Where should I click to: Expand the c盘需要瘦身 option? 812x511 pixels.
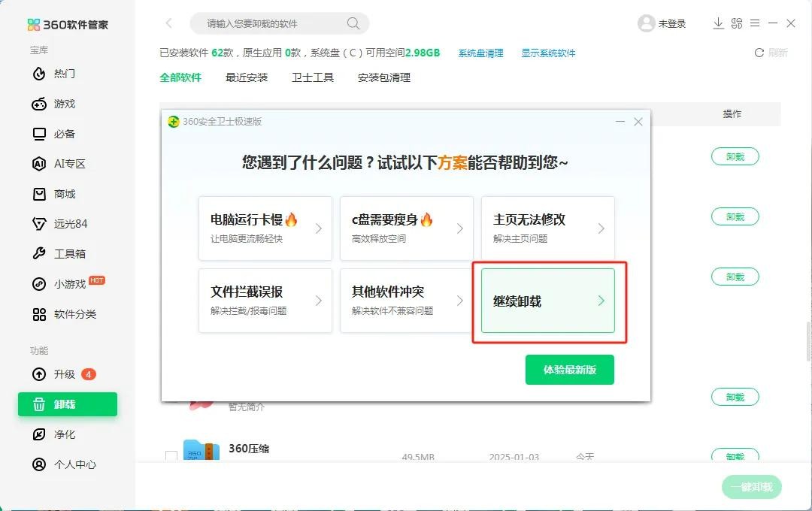click(406, 228)
